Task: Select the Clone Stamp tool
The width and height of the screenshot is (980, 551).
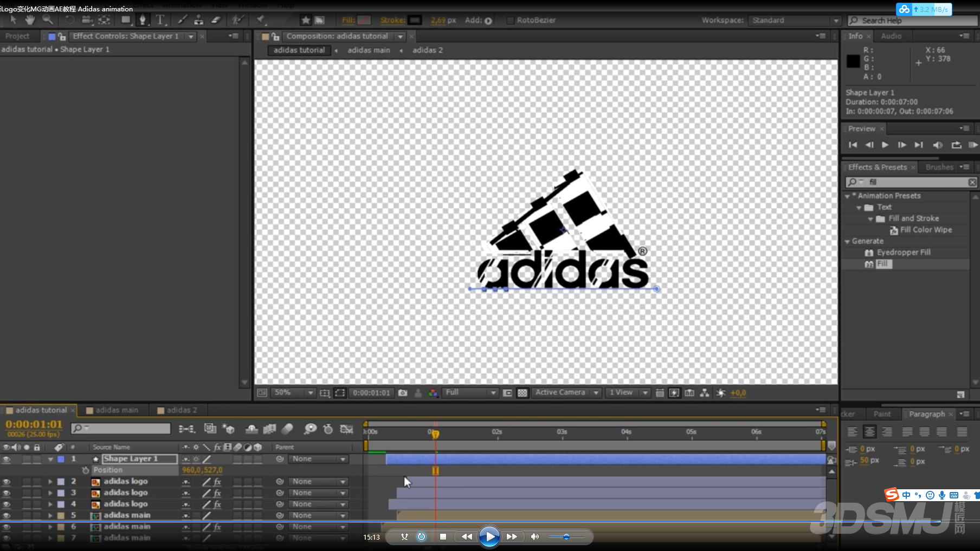Action: pyautogui.click(x=199, y=20)
